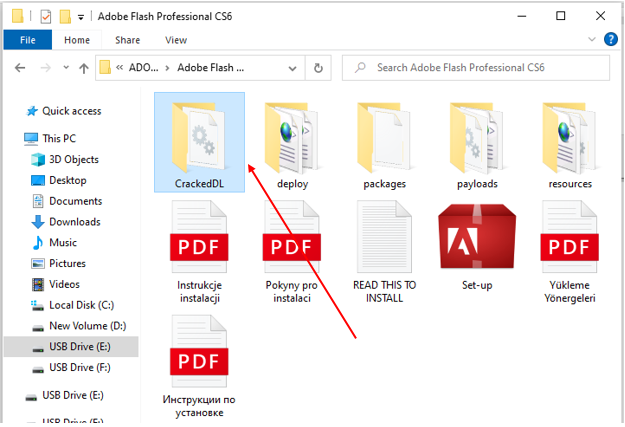Refresh the current folder view
The width and height of the screenshot is (625, 427).
pyautogui.click(x=318, y=68)
